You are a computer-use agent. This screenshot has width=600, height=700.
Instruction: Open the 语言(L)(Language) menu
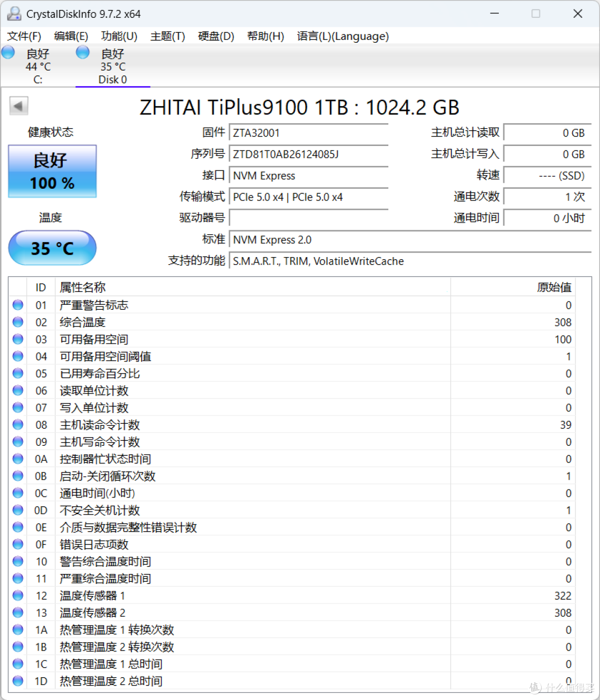tap(343, 36)
